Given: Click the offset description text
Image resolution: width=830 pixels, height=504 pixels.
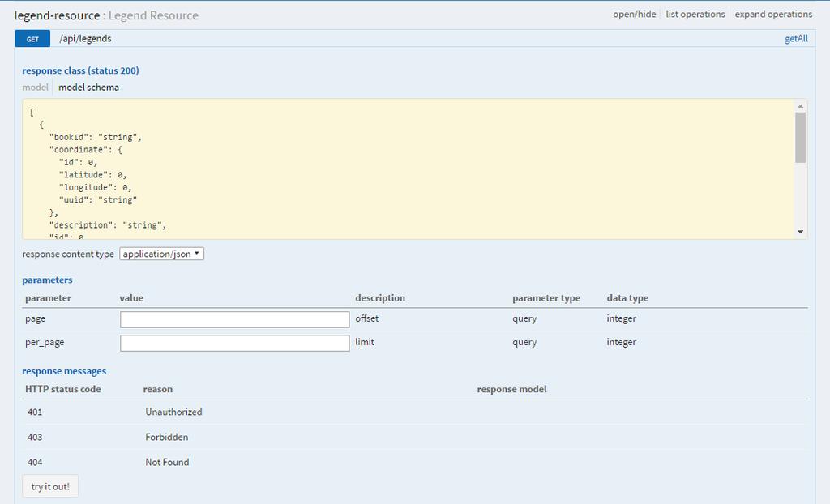Looking at the screenshot, I should tap(367, 318).
